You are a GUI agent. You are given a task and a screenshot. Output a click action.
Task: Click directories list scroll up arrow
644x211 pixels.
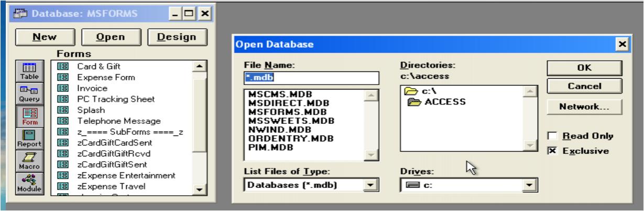tap(531, 93)
